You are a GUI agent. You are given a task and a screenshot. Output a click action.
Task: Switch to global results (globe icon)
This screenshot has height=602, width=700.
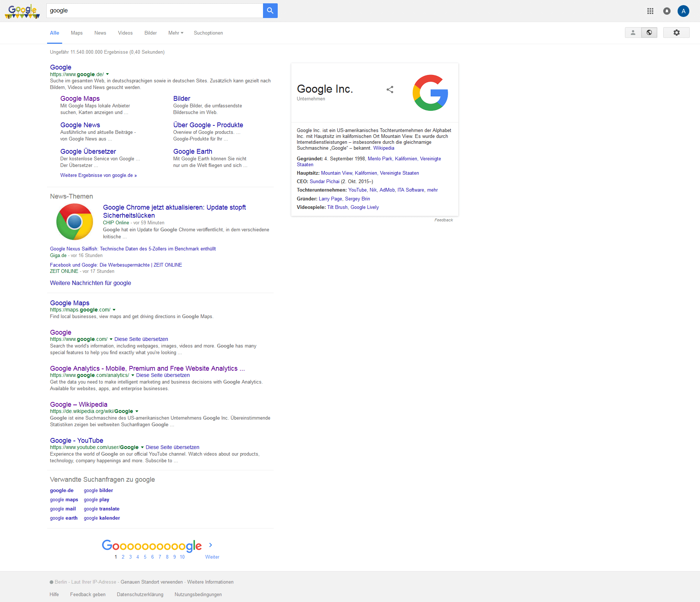click(649, 33)
